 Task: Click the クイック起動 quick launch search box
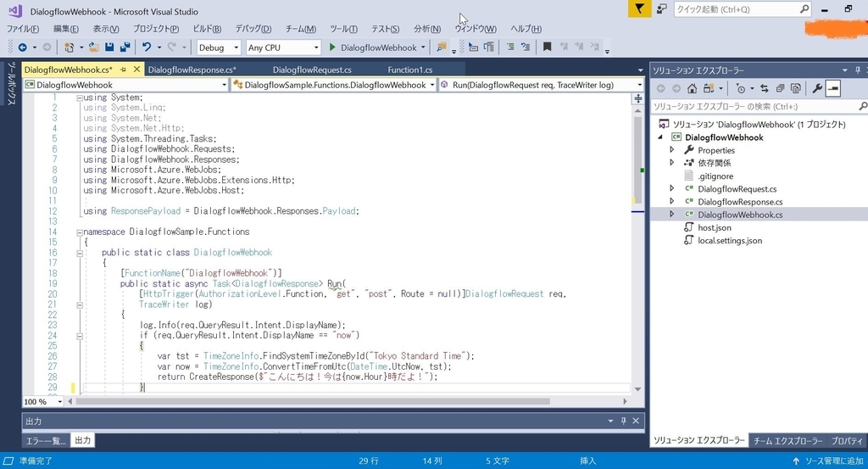(743, 8)
